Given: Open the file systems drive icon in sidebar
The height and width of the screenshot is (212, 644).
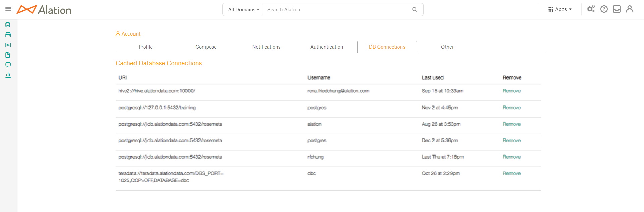Looking at the screenshot, I should (x=8, y=35).
